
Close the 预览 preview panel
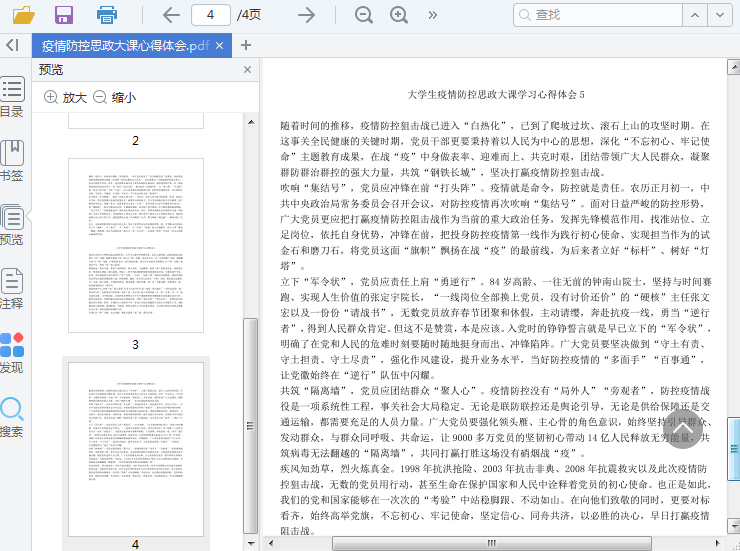tap(247, 70)
